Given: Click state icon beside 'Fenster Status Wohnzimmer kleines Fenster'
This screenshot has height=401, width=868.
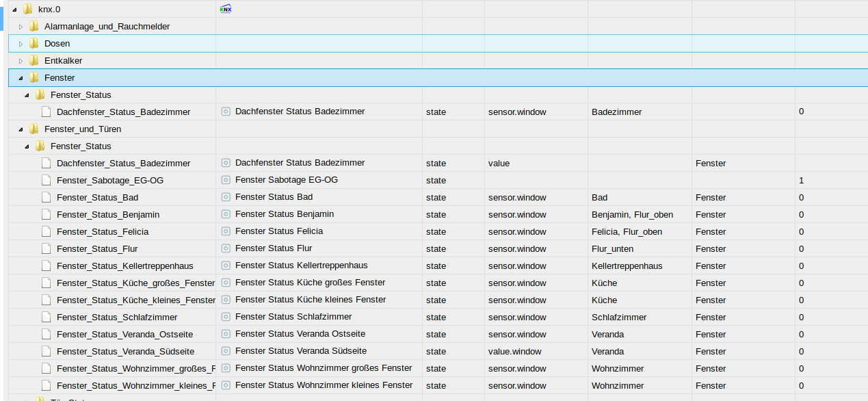Looking at the screenshot, I should coord(226,385).
